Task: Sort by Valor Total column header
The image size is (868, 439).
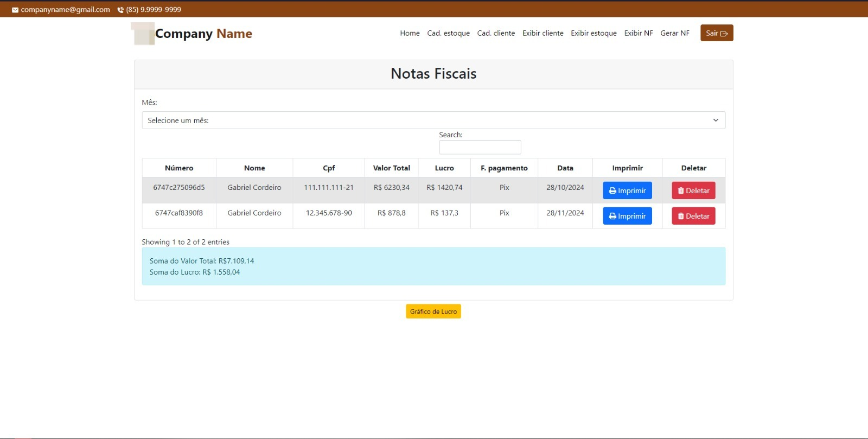Action: click(392, 168)
